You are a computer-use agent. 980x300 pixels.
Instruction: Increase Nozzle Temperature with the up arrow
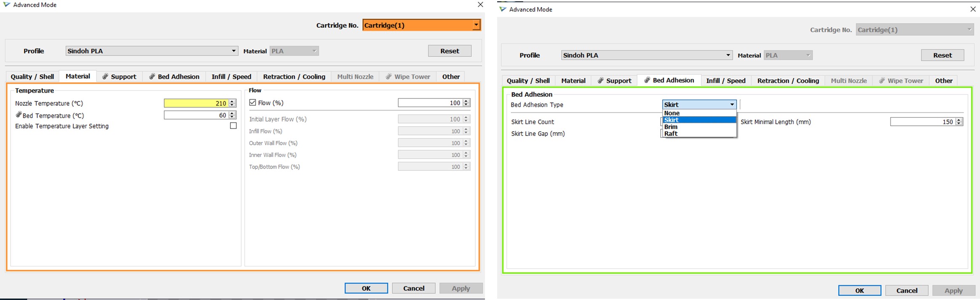(x=232, y=101)
